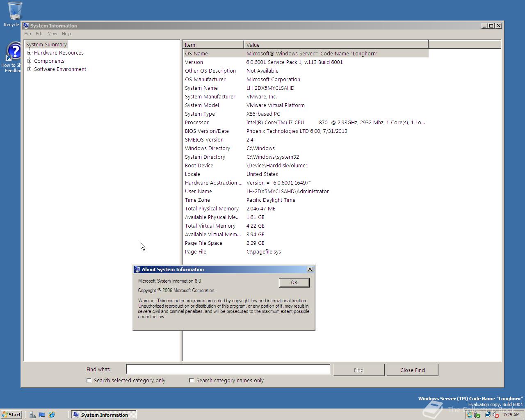
Task: Open the View menu
Action: pyautogui.click(x=52, y=34)
